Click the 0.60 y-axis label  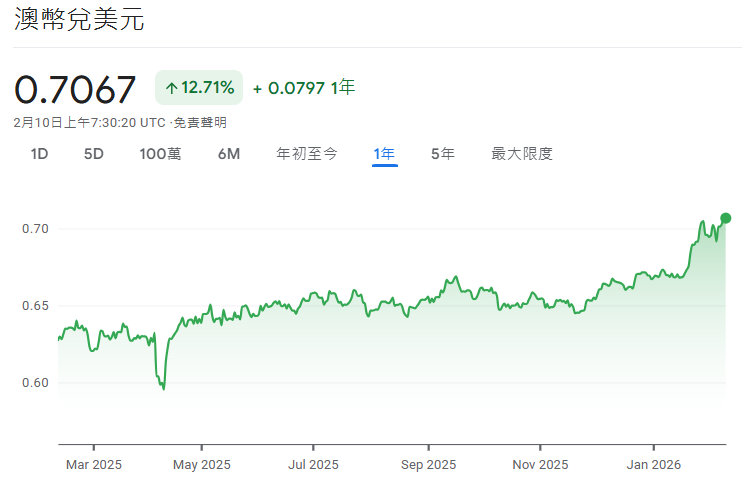(35, 383)
